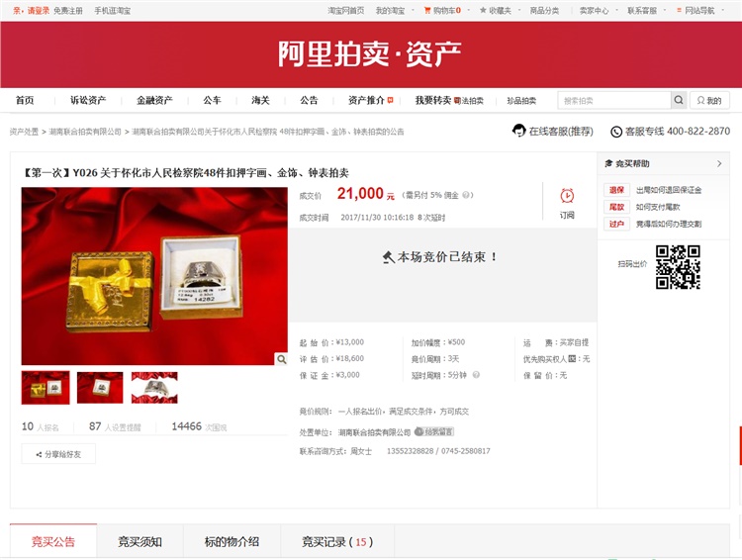Click 在线客服(推荐) link
The image size is (742, 560).
coord(561,132)
